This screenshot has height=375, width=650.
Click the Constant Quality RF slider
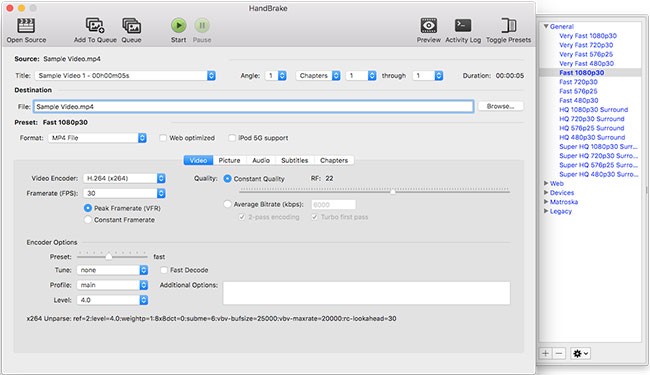[374, 191]
